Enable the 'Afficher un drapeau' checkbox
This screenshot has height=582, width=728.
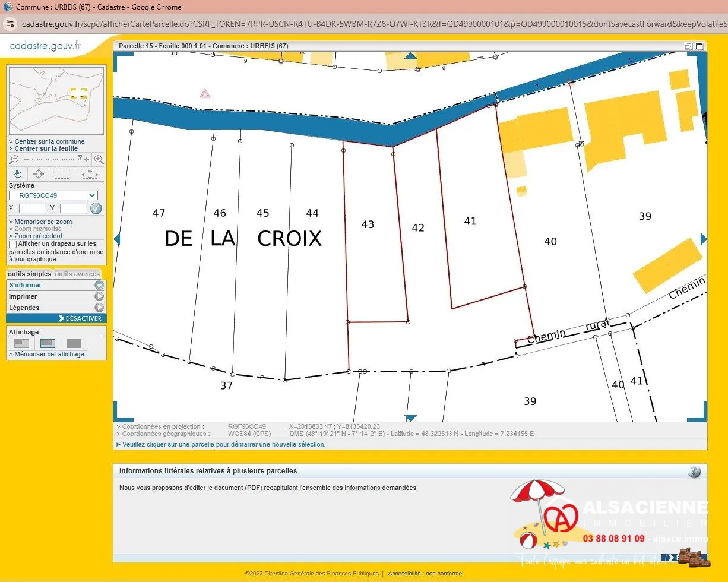[x=13, y=244]
